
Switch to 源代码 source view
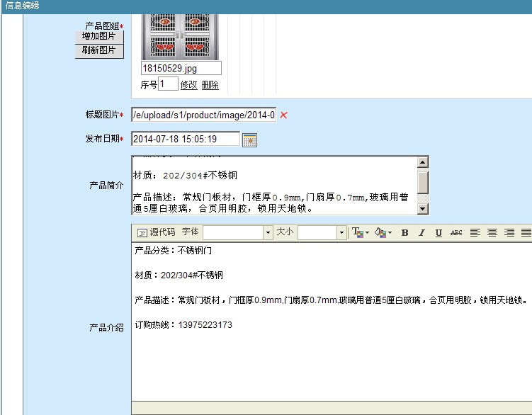156,232
